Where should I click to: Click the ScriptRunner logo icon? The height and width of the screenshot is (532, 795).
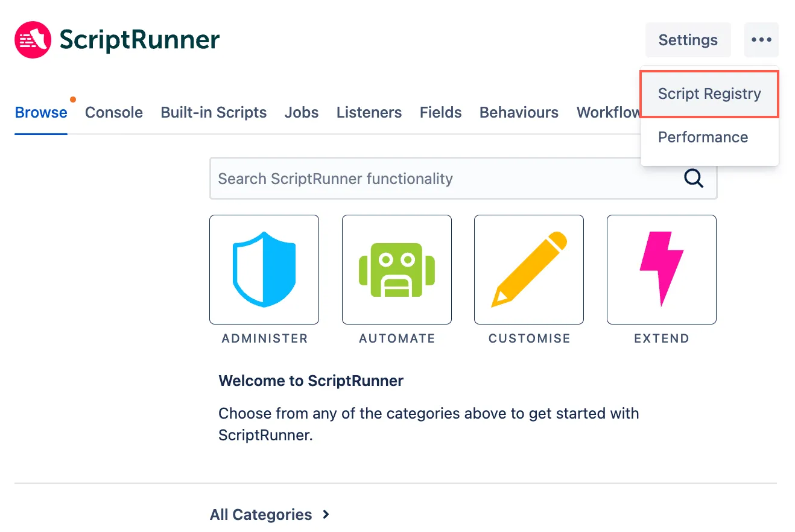33,40
